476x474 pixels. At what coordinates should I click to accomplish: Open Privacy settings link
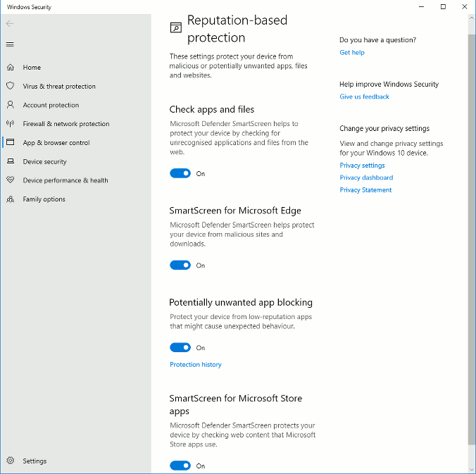tap(362, 166)
